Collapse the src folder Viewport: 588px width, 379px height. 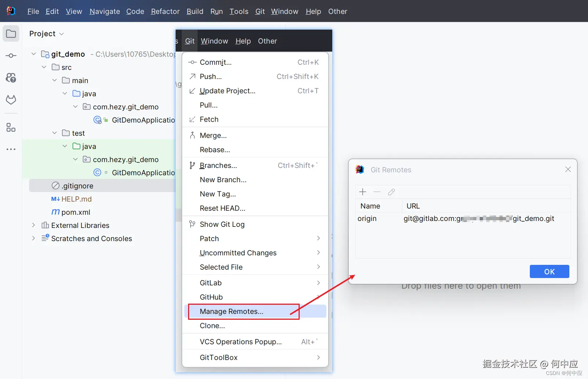[x=44, y=67]
